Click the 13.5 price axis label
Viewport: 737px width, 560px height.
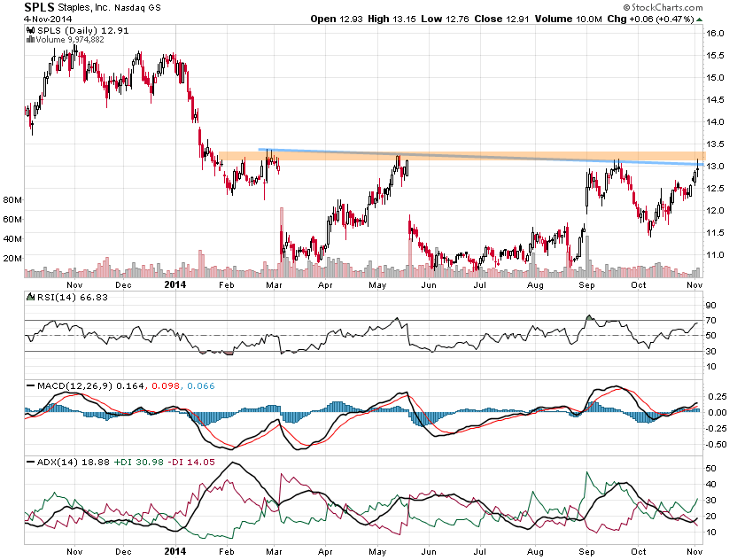tap(715, 144)
